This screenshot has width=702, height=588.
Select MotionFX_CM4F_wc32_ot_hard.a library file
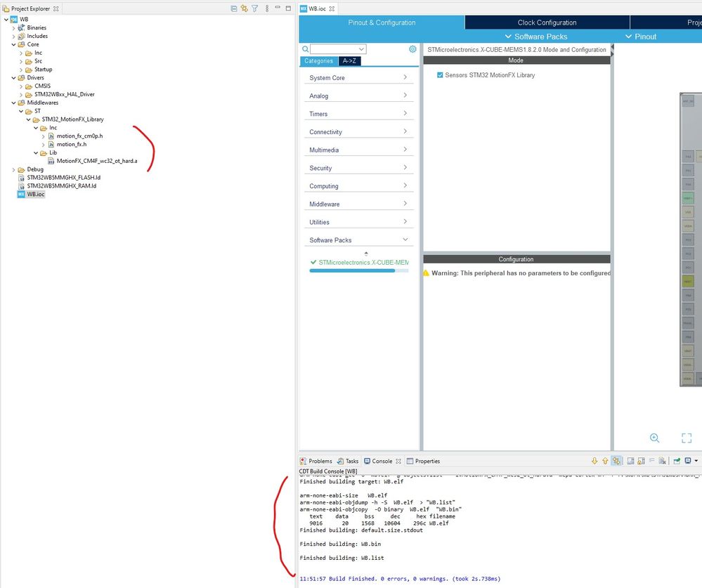[x=97, y=161]
